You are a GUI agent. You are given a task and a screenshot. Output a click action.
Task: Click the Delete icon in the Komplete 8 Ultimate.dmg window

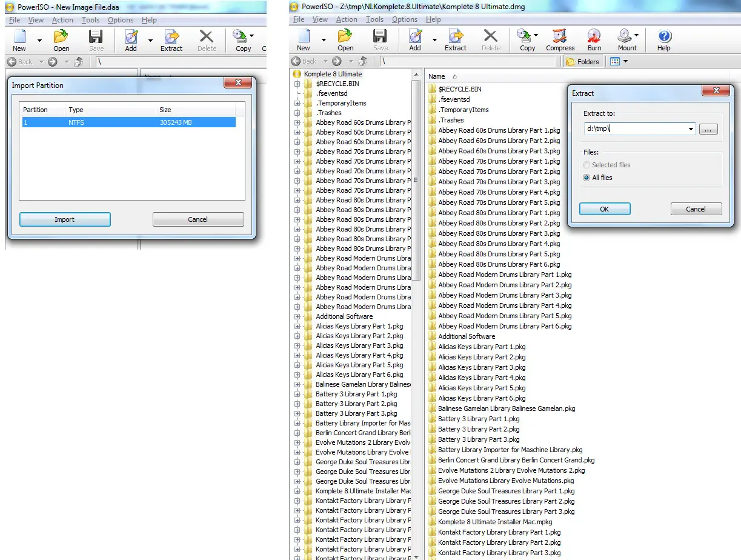[x=491, y=40]
